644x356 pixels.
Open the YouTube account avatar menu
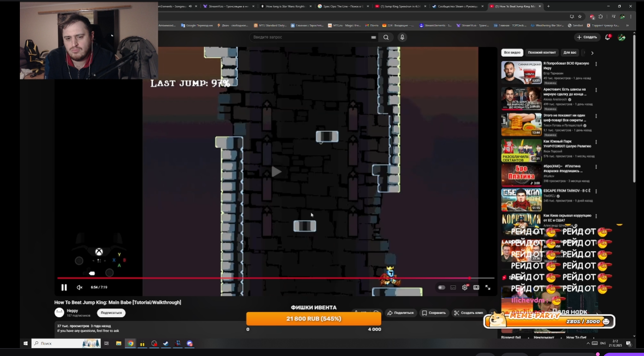click(x=622, y=37)
